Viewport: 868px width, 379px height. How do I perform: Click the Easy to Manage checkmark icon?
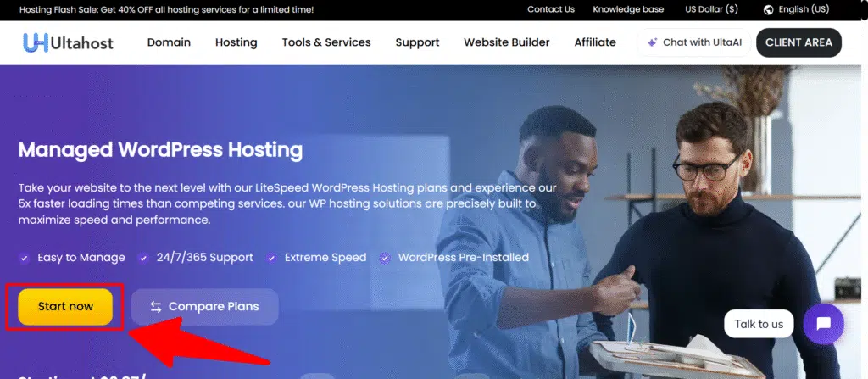coord(25,258)
